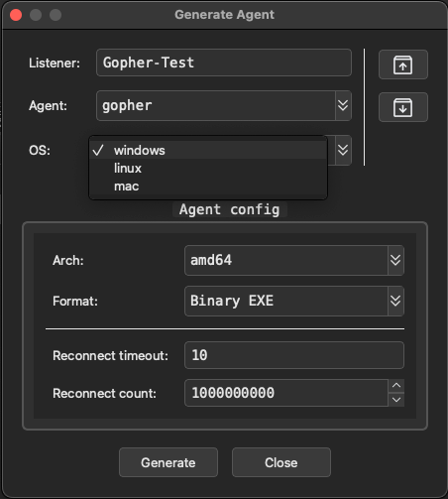Decrease Reconnect count with down arrow

point(396,400)
